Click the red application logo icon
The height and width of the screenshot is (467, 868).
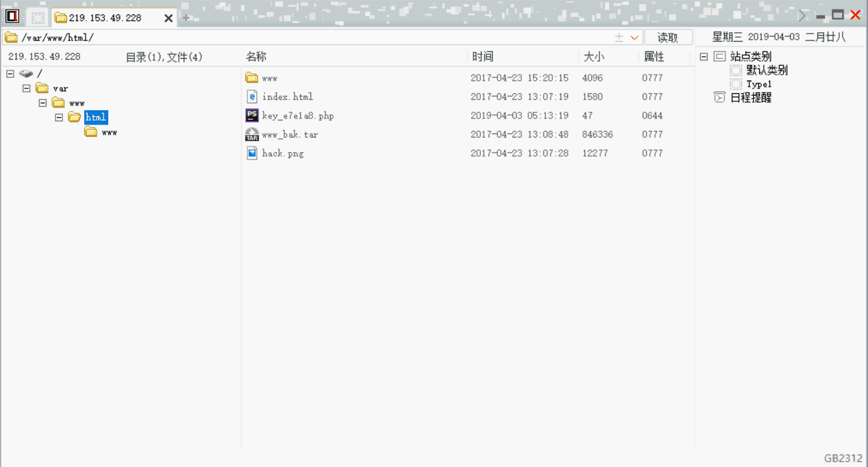pyautogui.click(x=11, y=17)
